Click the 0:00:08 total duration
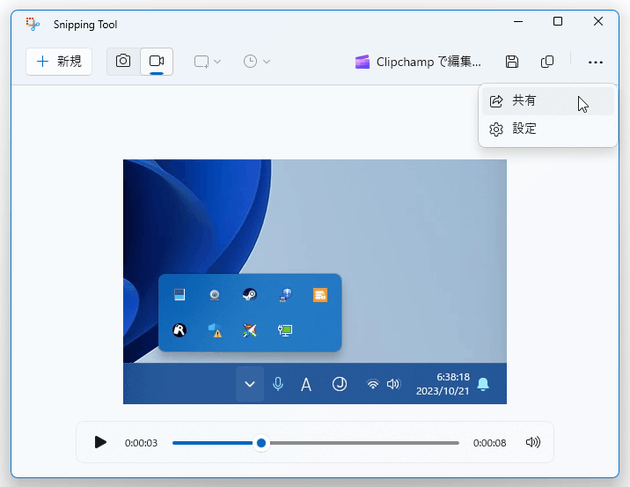 [489, 443]
